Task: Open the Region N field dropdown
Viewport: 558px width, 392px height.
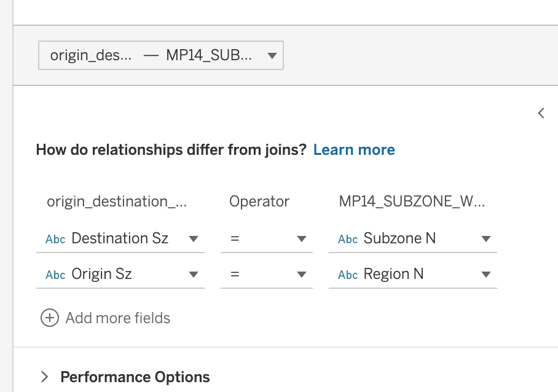Action: click(x=485, y=275)
